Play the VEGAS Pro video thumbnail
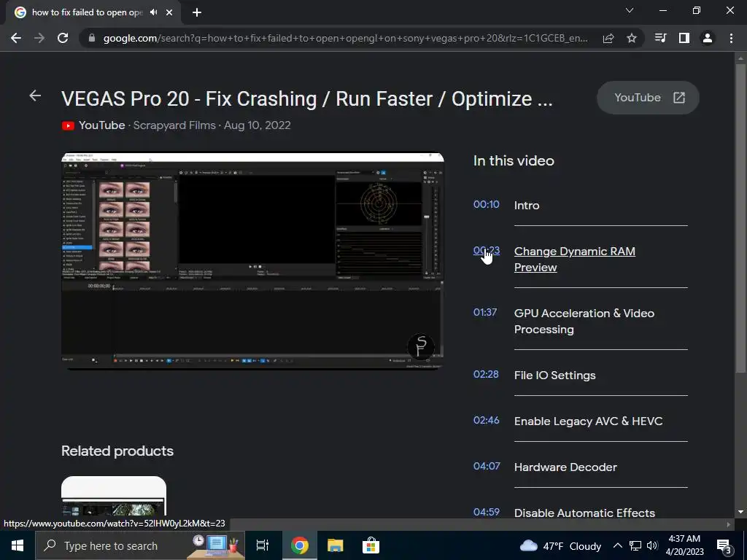The width and height of the screenshot is (747, 560). click(x=252, y=260)
